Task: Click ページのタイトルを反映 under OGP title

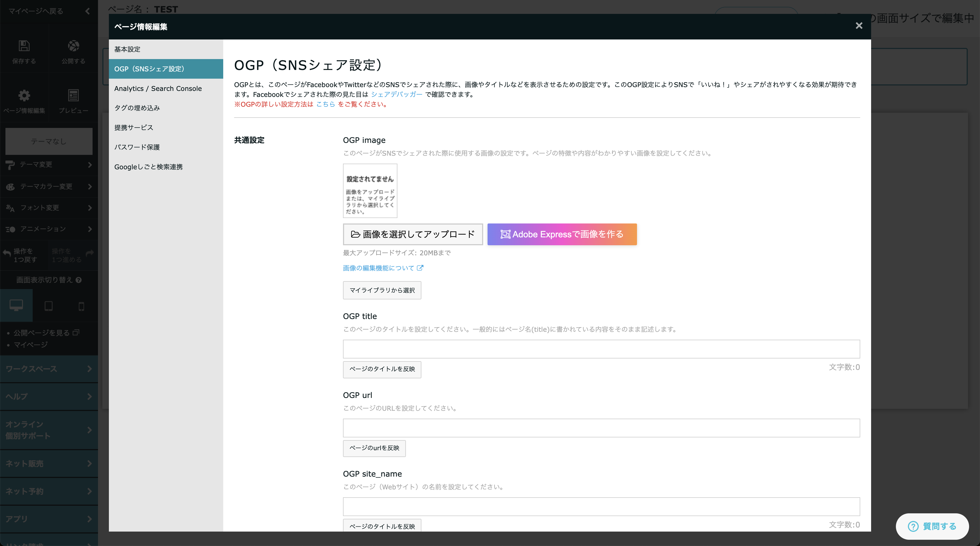Action: pos(382,369)
